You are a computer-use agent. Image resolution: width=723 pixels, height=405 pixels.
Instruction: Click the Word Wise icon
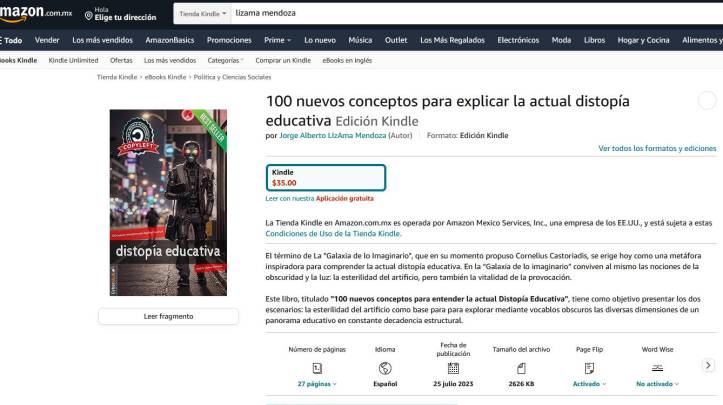[x=657, y=368]
